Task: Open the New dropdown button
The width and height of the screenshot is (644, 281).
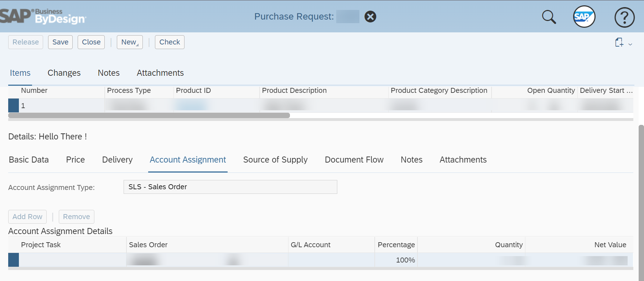Action: (x=130, y=42)
